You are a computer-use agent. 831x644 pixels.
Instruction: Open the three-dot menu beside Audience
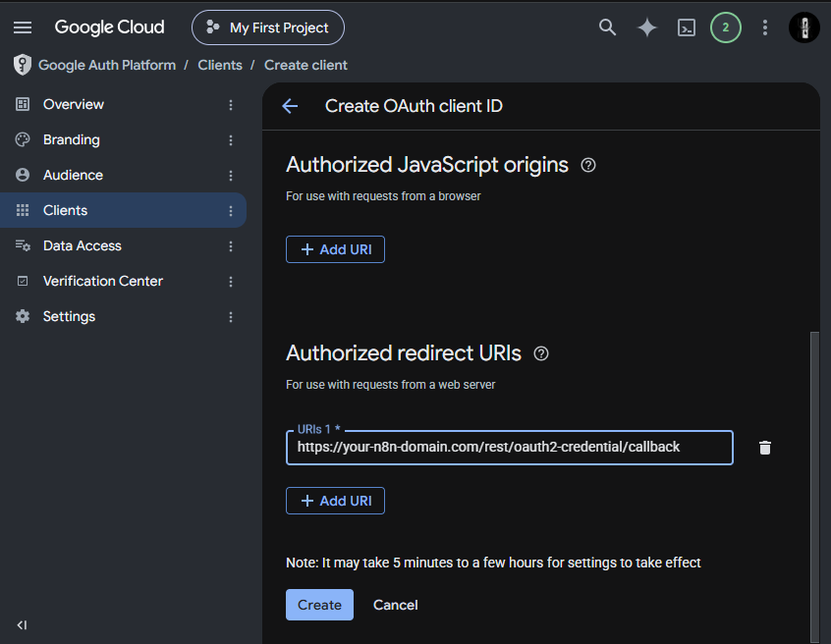click(x=231, y=176)
